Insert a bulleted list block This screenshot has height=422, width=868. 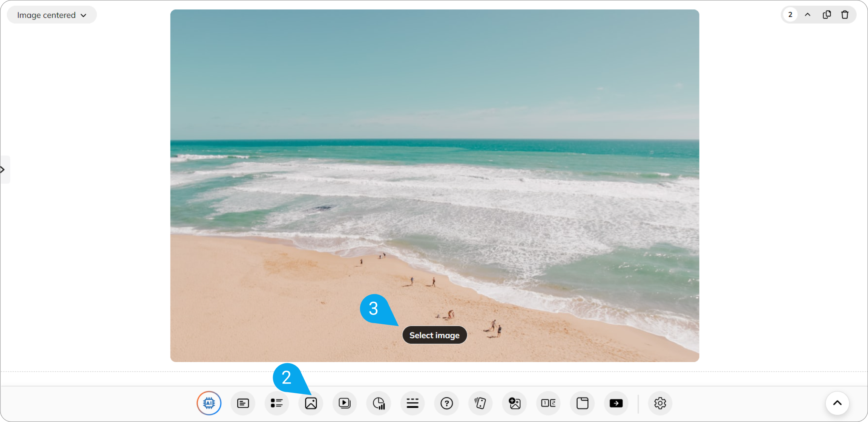pos(277,403)
